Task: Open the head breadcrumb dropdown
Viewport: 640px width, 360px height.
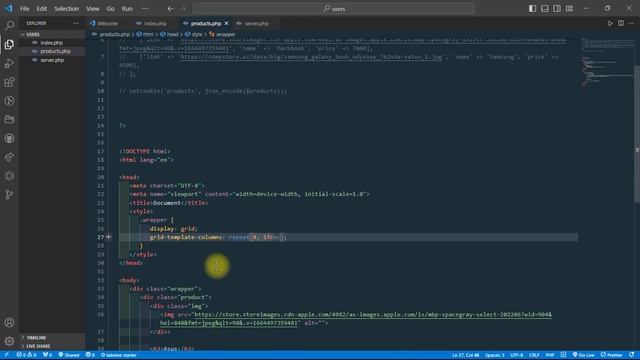Action: point(169,34)
